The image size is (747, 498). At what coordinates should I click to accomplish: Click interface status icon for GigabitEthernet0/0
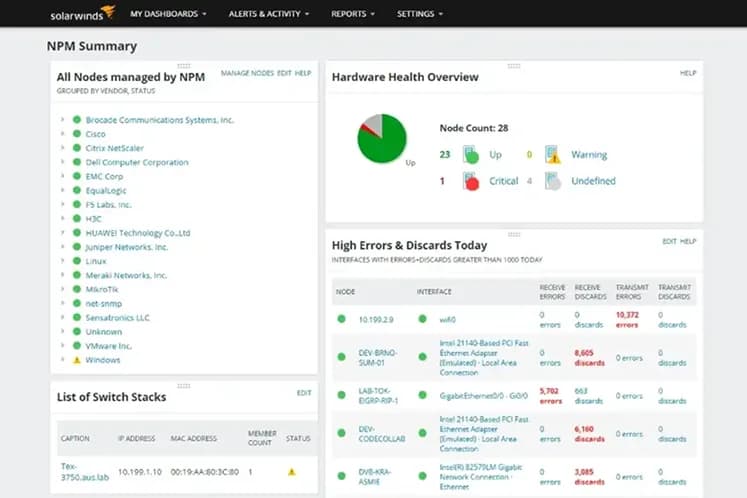[423, 395]
